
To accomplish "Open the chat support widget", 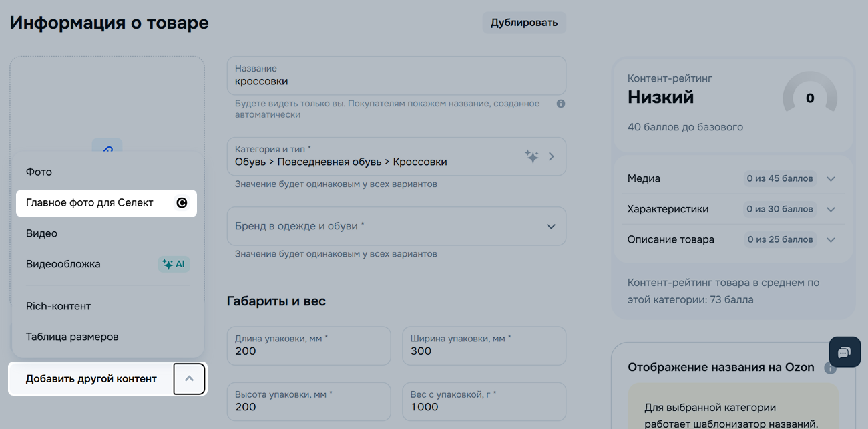I will point(844,352).
